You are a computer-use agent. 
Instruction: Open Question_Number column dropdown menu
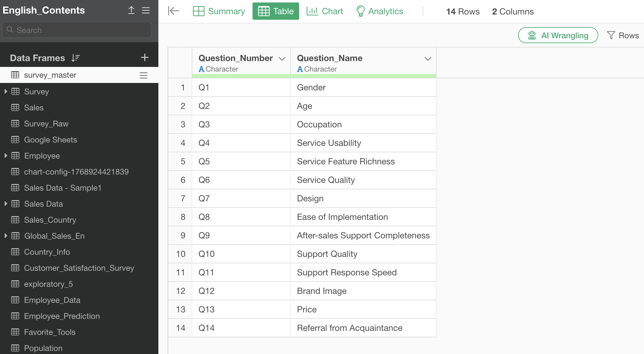[282, 59]
